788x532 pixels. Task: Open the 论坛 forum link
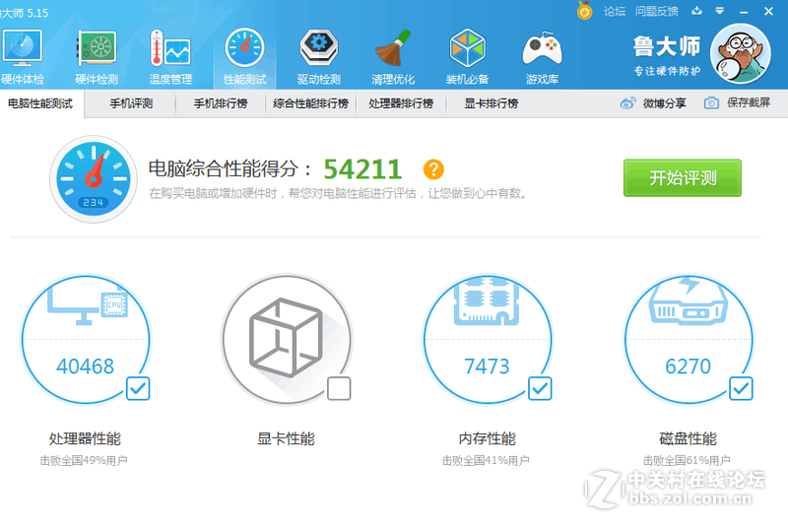pyautogui.click(x=615, y=11)
